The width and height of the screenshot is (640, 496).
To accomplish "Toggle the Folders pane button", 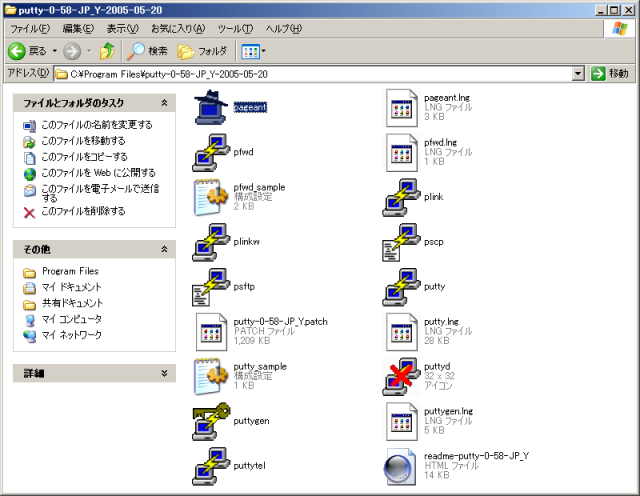I will click(203, 50).
